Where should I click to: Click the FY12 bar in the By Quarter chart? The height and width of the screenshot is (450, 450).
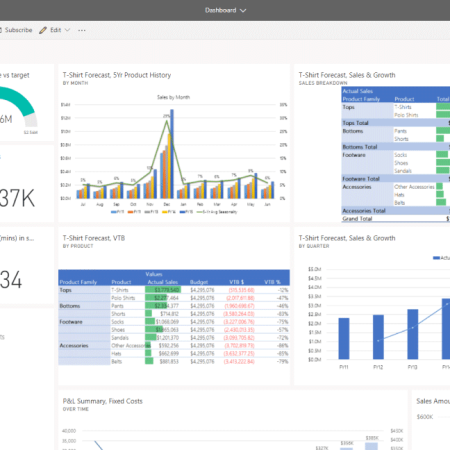click(x=378, y=337)
